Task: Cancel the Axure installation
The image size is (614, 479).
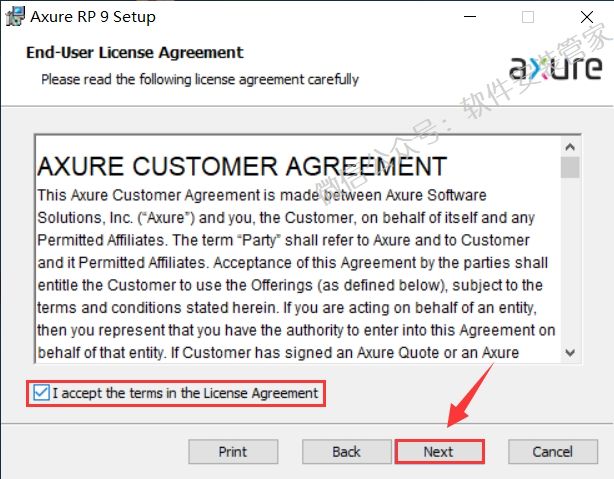Action: click(x=552, y=451)
